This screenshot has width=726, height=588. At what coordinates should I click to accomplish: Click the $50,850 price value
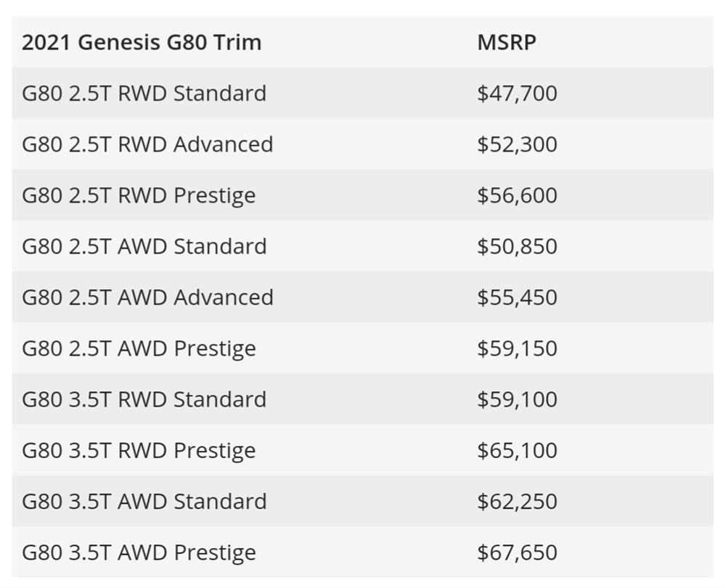tap(517, 246)
